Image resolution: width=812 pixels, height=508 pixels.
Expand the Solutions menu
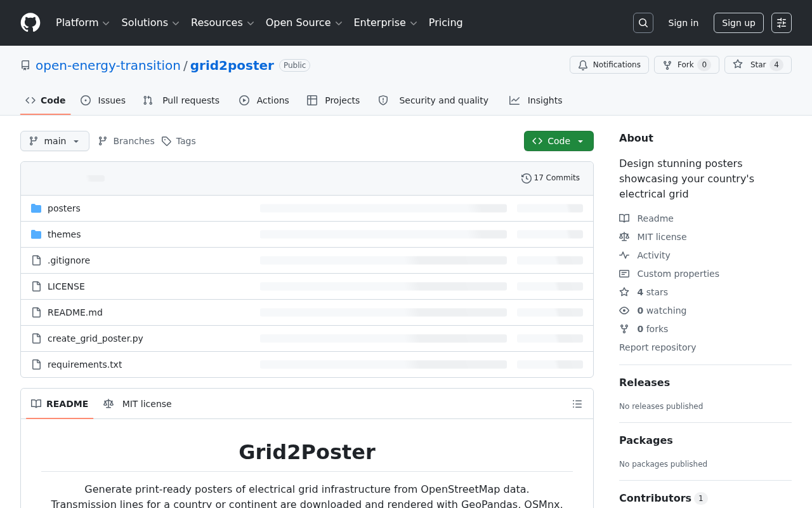pos(150,23)
